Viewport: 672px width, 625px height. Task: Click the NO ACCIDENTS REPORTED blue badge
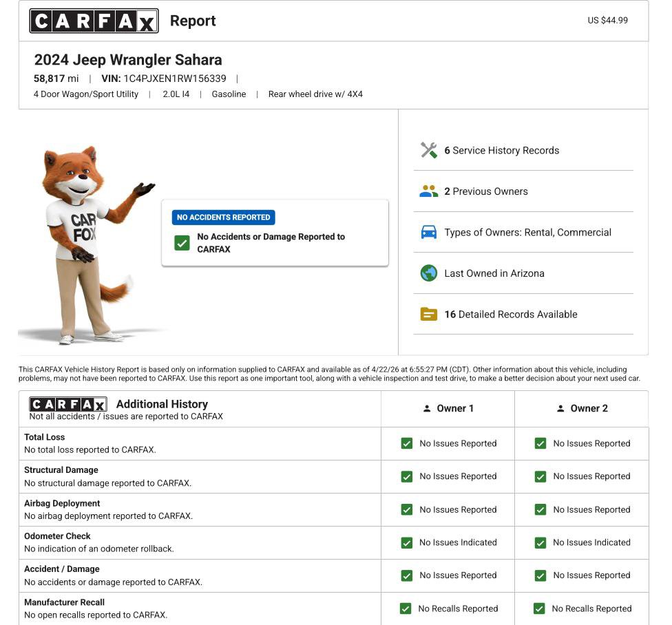point(224,218)
